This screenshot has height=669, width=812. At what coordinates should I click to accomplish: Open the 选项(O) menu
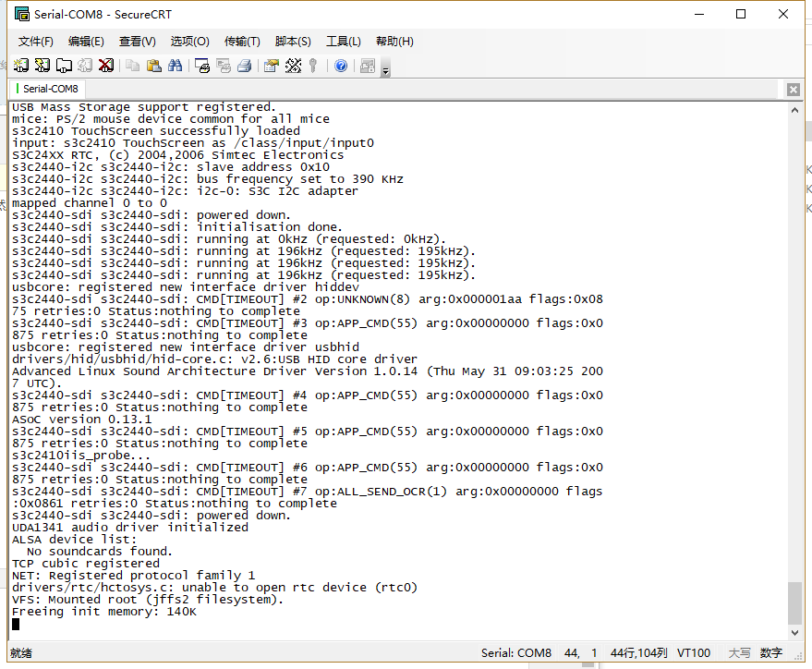point(190,42)
